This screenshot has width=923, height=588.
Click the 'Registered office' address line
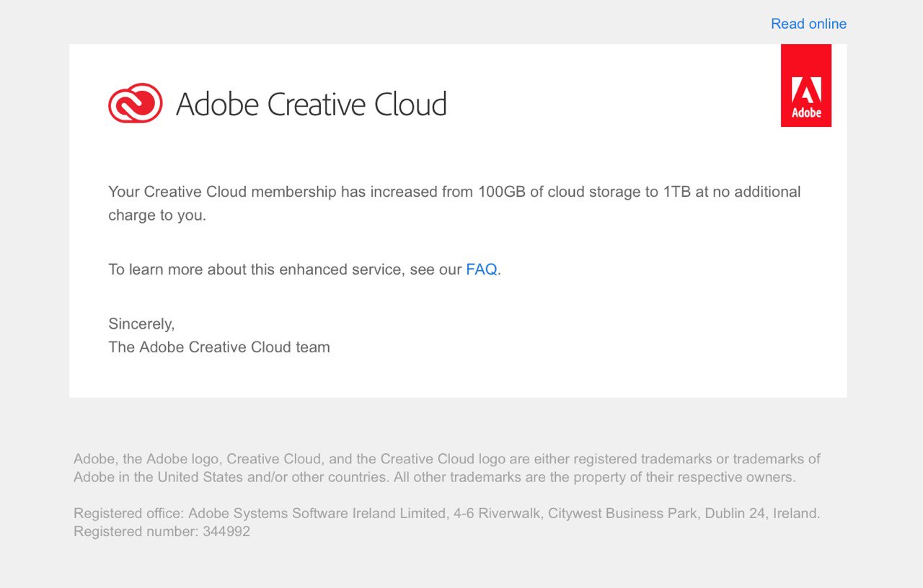pyautogui.click(x=447, y=514)
